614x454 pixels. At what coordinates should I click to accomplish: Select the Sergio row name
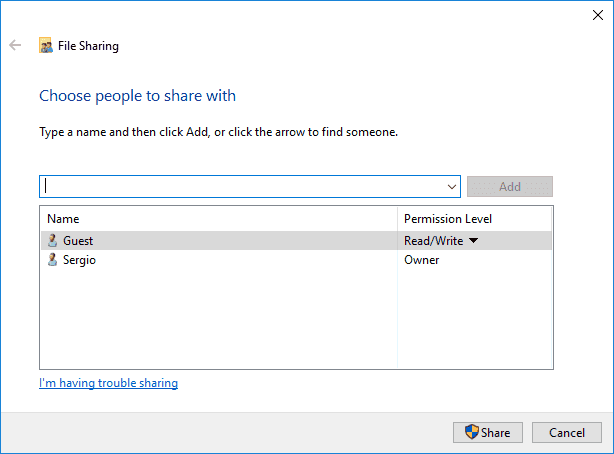(x=80, y=260)
